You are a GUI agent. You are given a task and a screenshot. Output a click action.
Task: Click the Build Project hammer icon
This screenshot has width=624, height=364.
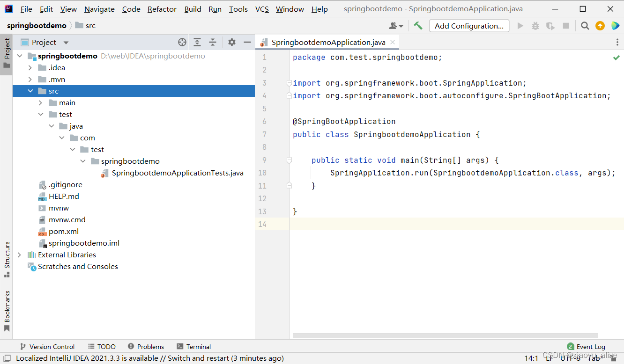pyautogui.click(x=418, y=26)
